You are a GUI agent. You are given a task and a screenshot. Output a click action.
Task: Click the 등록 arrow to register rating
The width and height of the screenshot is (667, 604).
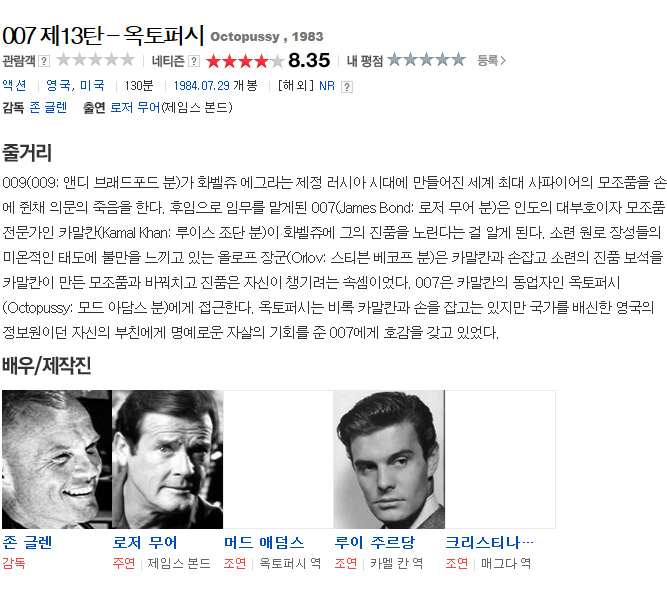(491, 60)
